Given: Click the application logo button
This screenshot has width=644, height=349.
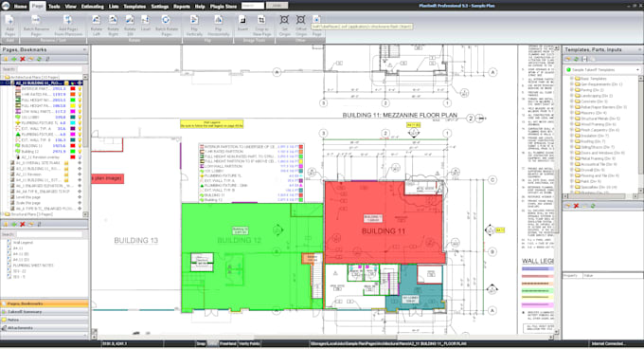Looking at the screenshot, I should pos(6,6).
